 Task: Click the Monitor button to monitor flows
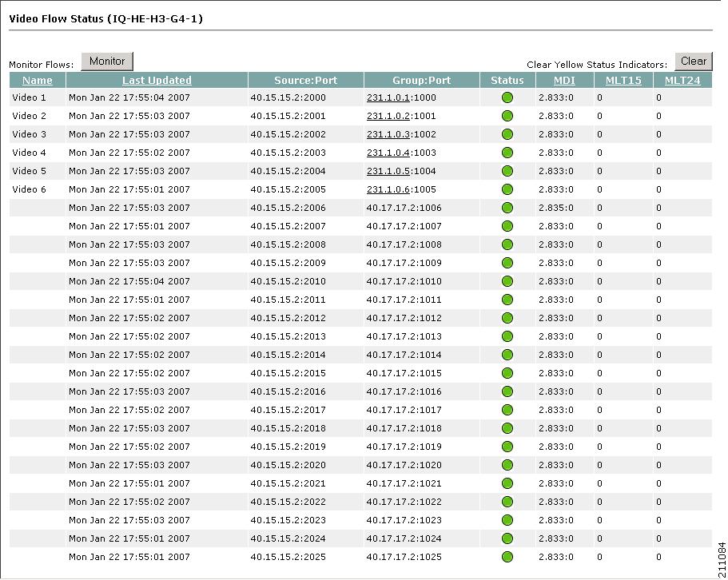[x=107, y=62]
